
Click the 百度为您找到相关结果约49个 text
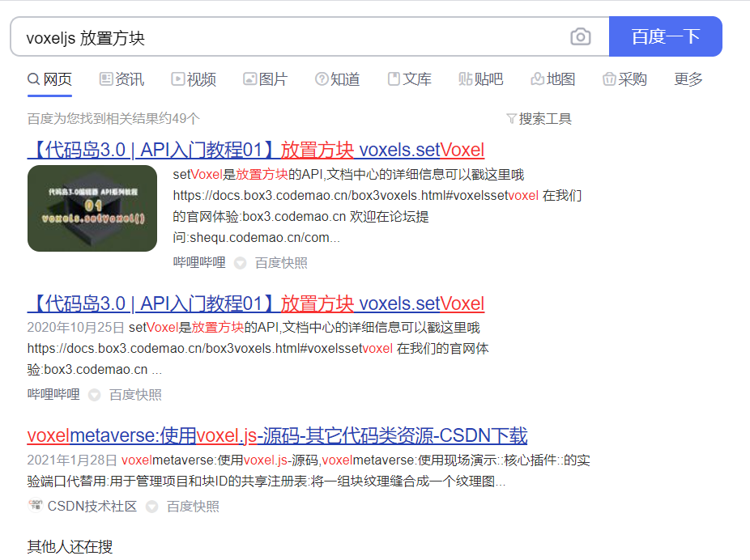(113, 118)
